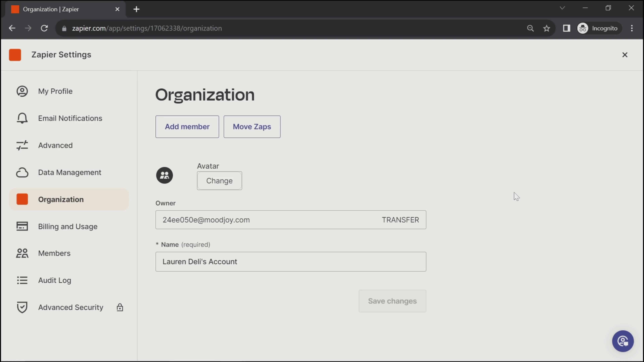Click the My Profile sidebar icon
The height and width of the screenshot is (362, 644).
coord(23,91)
